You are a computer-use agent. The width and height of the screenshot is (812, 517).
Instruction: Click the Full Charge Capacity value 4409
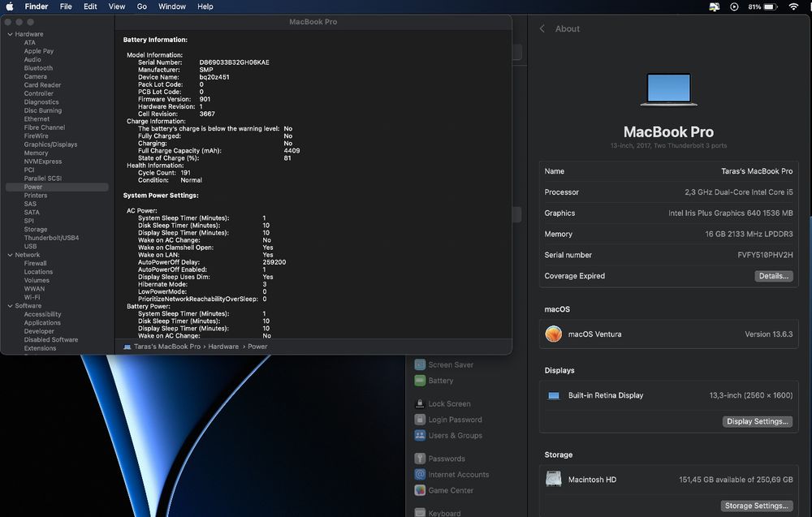coord(292,151)
